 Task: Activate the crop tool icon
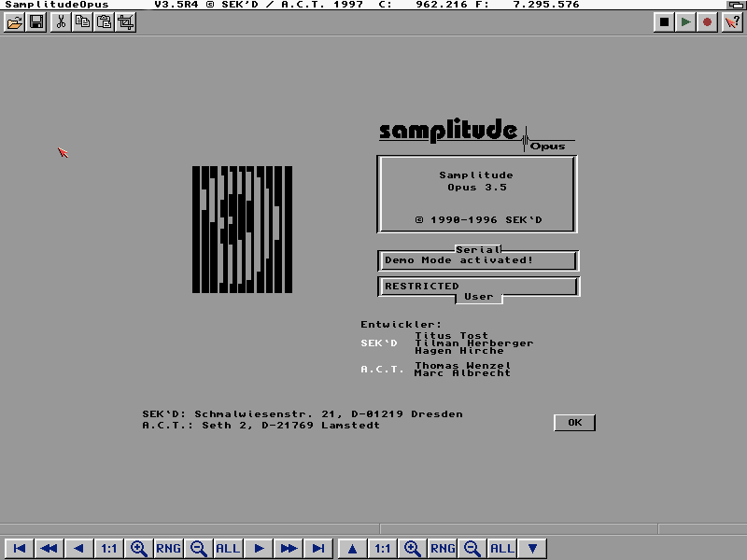pos(126,22)
